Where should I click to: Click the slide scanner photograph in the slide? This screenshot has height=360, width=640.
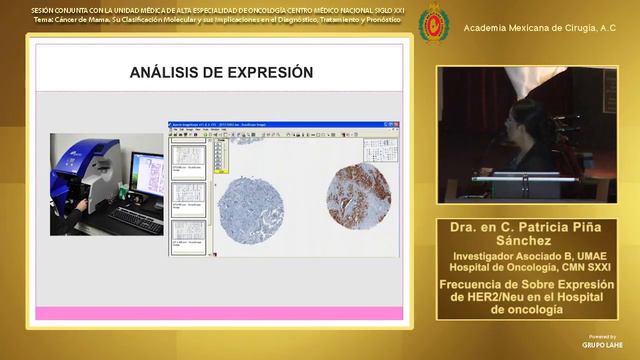coord(107,184)
